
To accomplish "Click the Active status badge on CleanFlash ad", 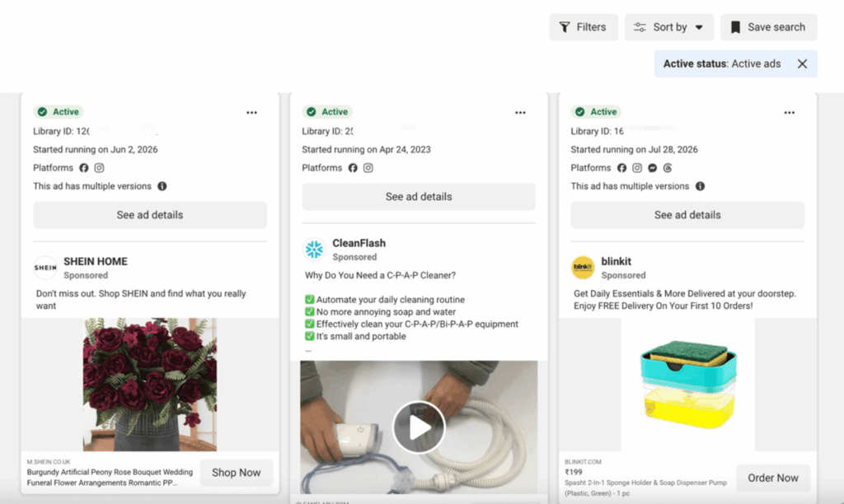I will (x=327, y=112).
